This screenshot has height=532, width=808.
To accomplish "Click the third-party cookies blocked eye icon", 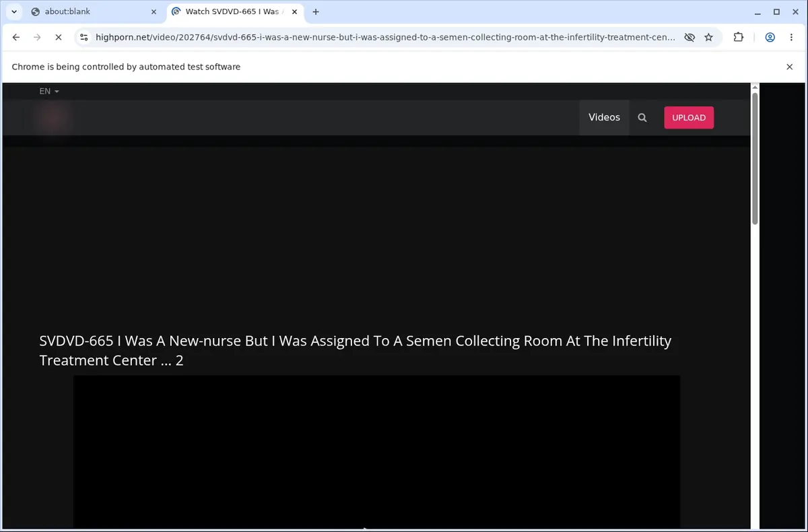I will 689,38.
